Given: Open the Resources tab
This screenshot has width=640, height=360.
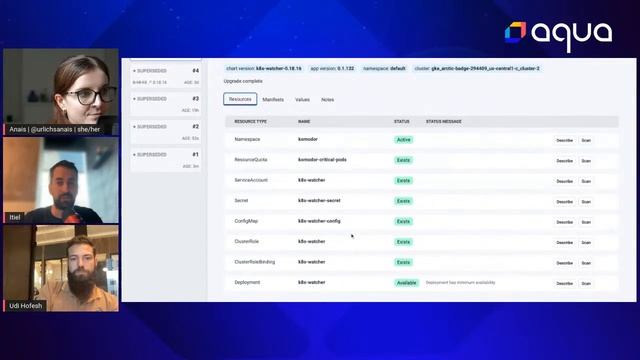Looking at the screenshot, I should 240,99.
